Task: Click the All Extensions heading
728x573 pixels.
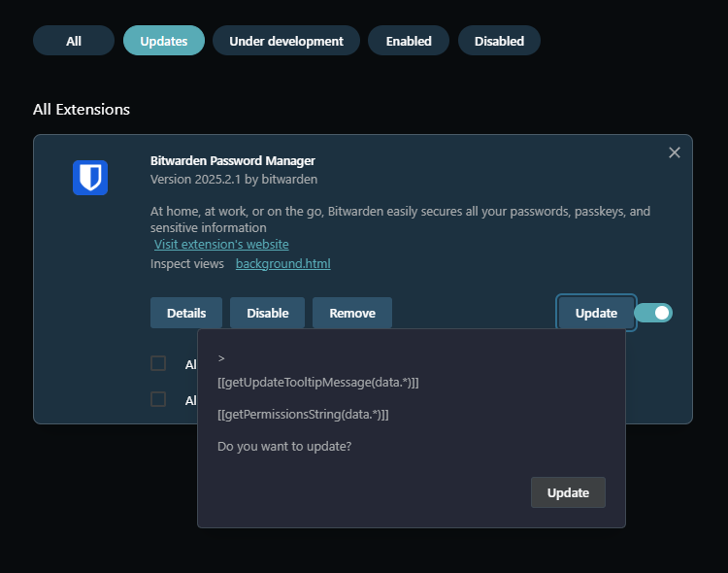Action: [82, 109]
